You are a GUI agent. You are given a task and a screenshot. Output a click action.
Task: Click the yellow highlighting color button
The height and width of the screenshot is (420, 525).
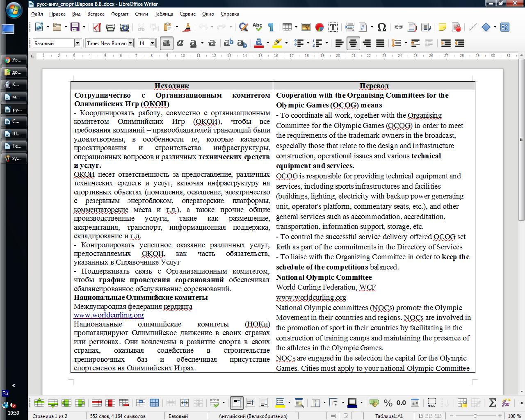[278, 43]
